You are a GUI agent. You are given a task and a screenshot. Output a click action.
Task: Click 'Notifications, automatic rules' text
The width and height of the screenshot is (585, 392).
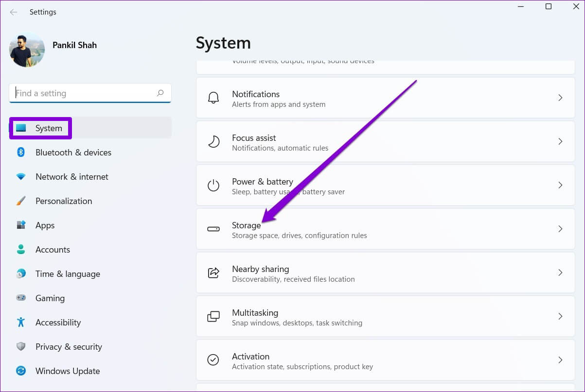click(280, 148)
